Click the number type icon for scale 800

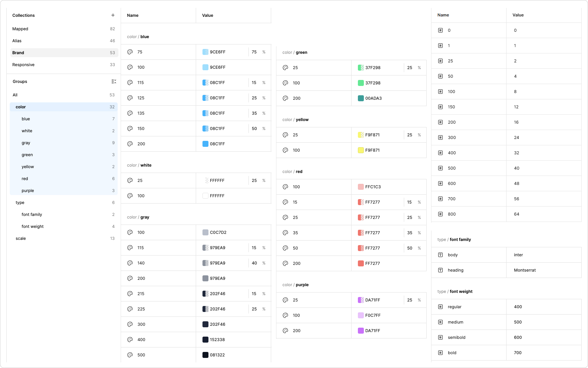point(440,214)
